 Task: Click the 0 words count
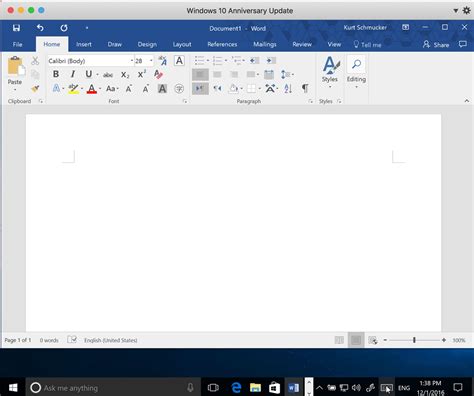tap(49, 340)
